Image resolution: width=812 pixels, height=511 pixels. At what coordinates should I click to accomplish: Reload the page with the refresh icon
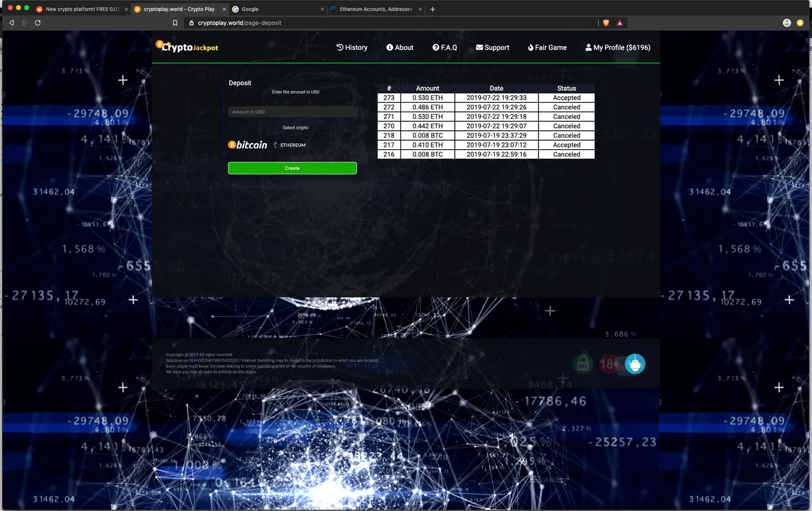click(38, 23)
